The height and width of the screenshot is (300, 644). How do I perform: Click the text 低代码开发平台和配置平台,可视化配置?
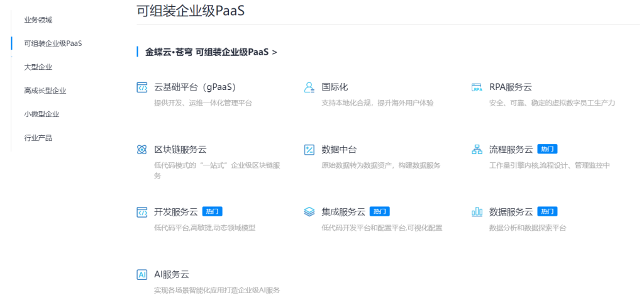coord(382,228)
